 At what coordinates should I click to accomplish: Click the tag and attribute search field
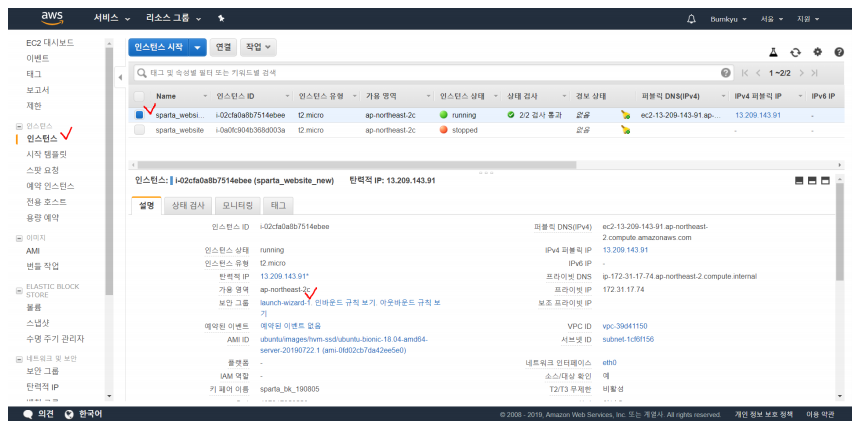pyautogui.click(x=433, y=73)
